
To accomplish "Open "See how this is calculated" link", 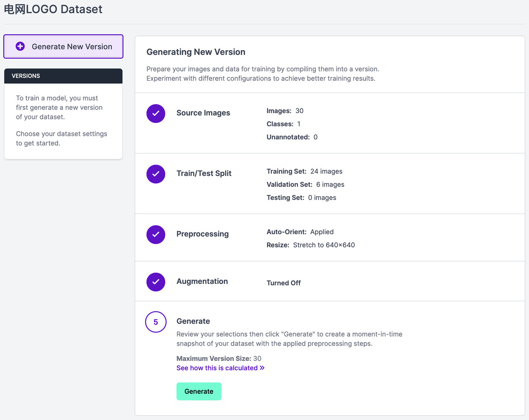I will point(217,368).
